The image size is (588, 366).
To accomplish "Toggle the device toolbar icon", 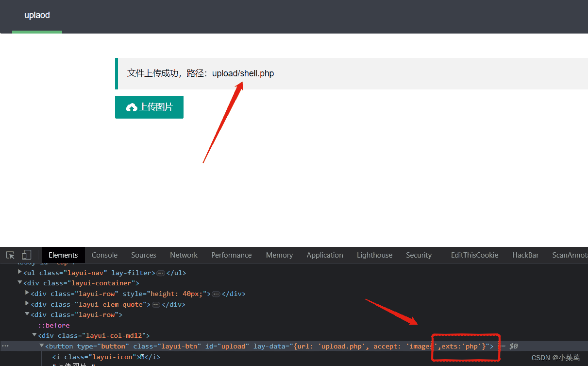I will click(x=26, y=255).
